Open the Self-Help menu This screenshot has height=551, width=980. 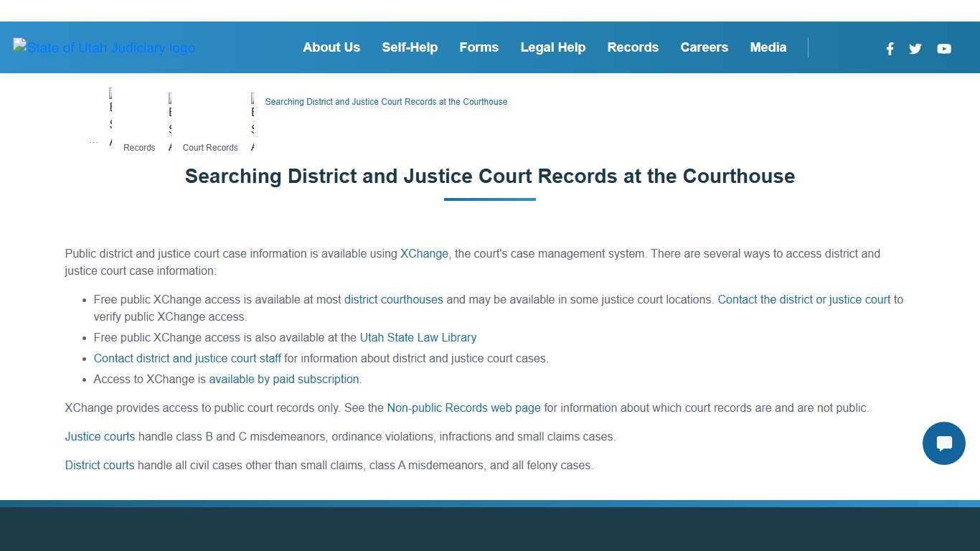(x=410, y=47)
